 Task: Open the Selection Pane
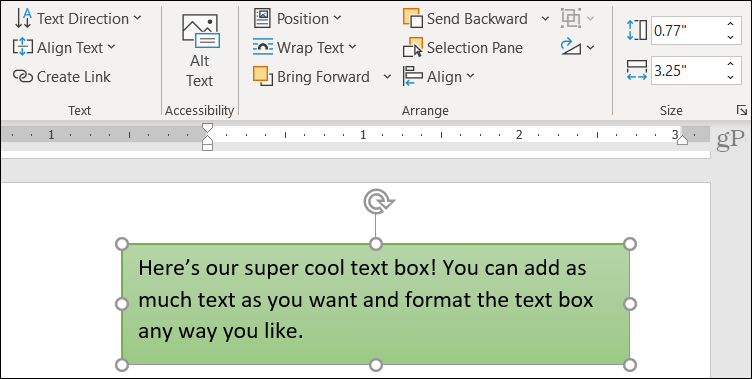pos(463,48)
